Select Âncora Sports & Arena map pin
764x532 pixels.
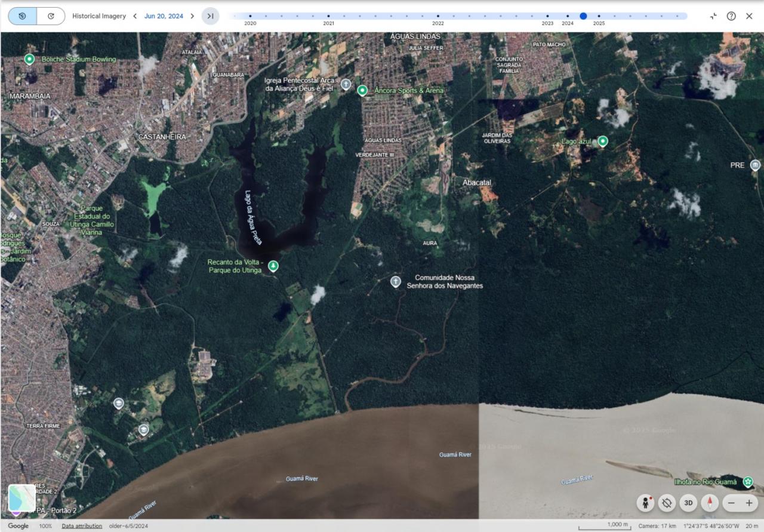click(x=362, y=90)
